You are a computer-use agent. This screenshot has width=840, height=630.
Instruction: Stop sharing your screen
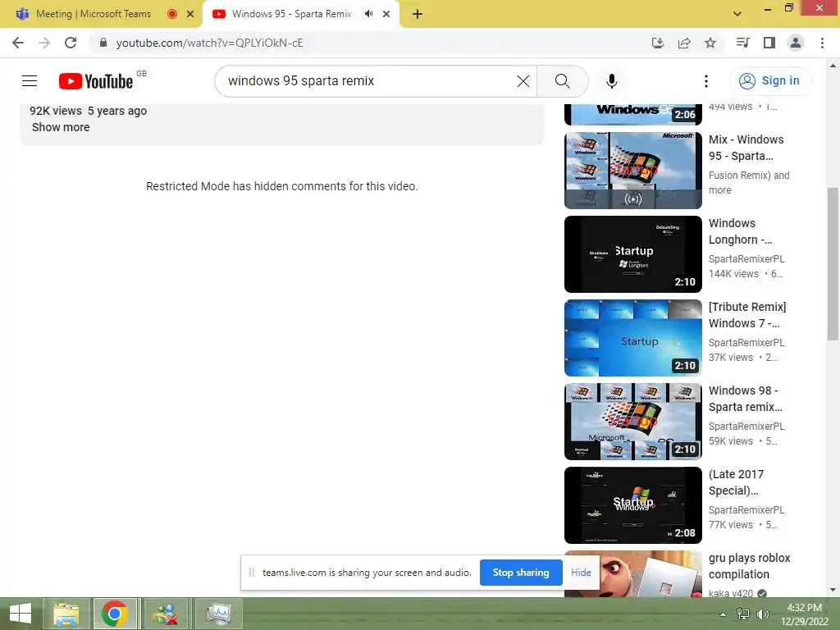point(521,572)
